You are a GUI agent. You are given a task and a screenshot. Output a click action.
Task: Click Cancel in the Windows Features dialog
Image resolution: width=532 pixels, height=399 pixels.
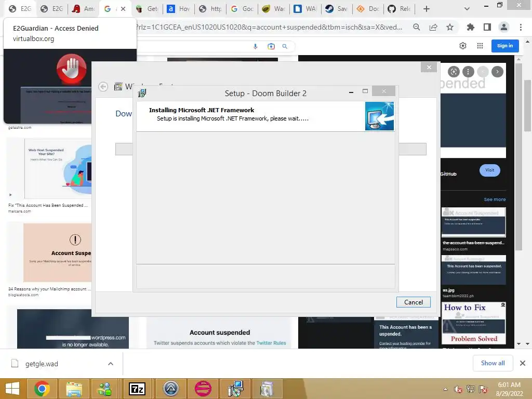tap(413, 302)
